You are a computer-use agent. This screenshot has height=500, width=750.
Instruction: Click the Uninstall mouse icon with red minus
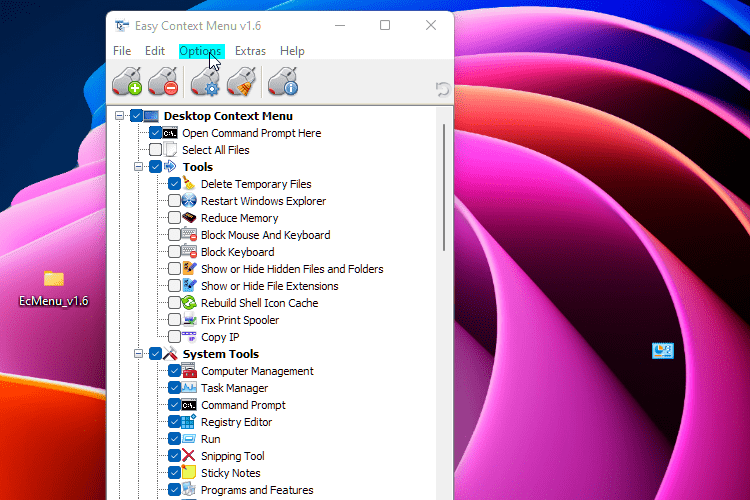163,82
